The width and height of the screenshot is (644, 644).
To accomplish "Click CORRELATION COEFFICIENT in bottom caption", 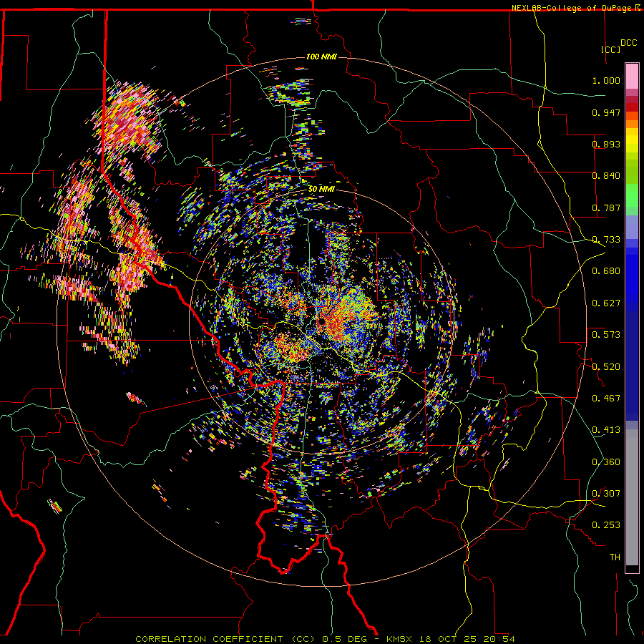I will [x=209, y=639].
